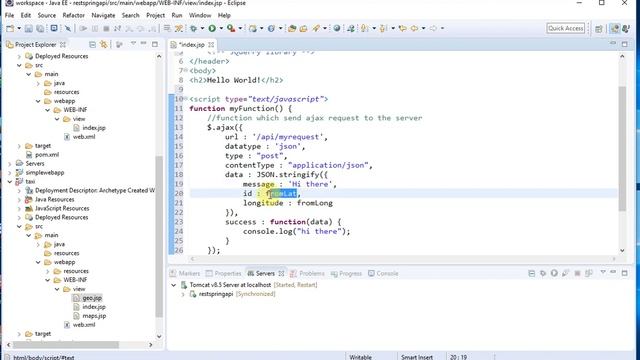Maximize the editor area

[x=624, y=44]
